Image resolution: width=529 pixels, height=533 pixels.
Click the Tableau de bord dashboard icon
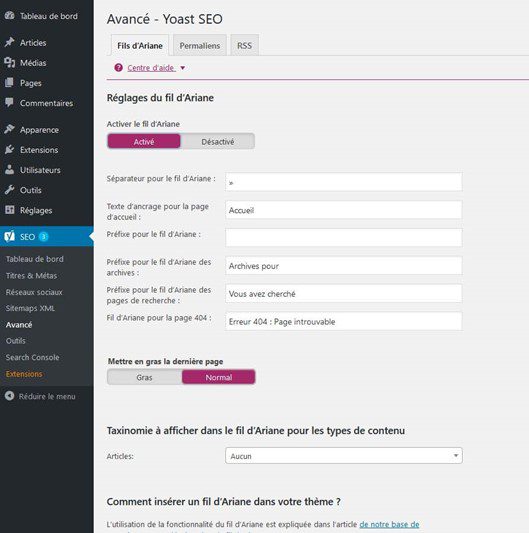10,15
